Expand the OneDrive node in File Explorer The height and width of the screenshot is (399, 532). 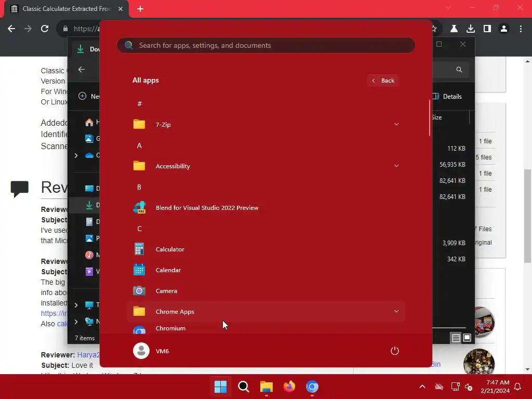(76, 155)
